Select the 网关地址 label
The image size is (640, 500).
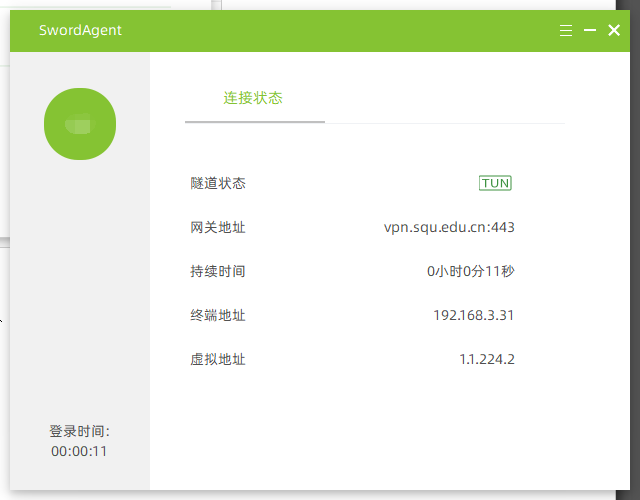[x=218, y=227]
